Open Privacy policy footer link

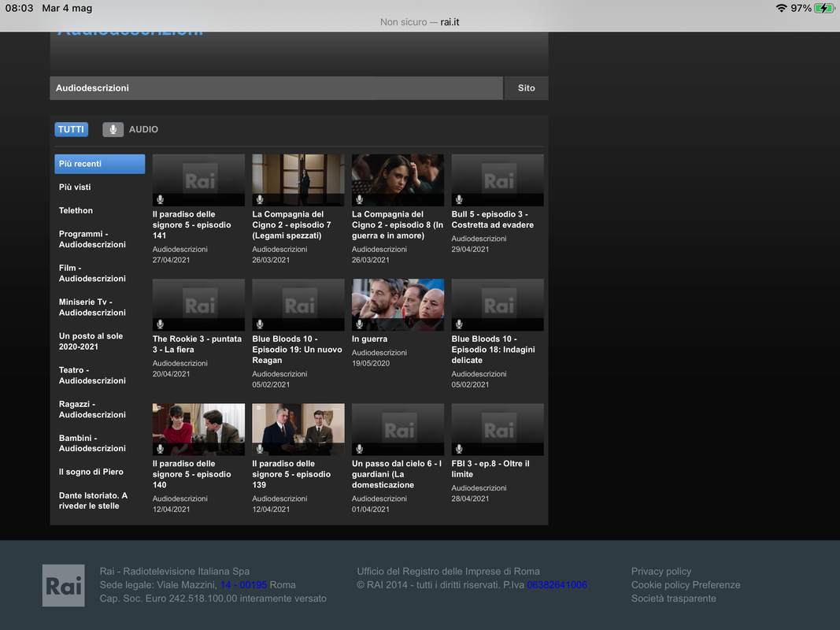pos(661,572)
